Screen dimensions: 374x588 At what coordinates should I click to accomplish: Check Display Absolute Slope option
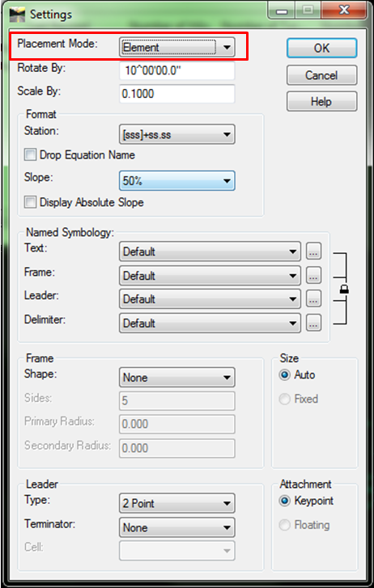[x=31, y=202]
